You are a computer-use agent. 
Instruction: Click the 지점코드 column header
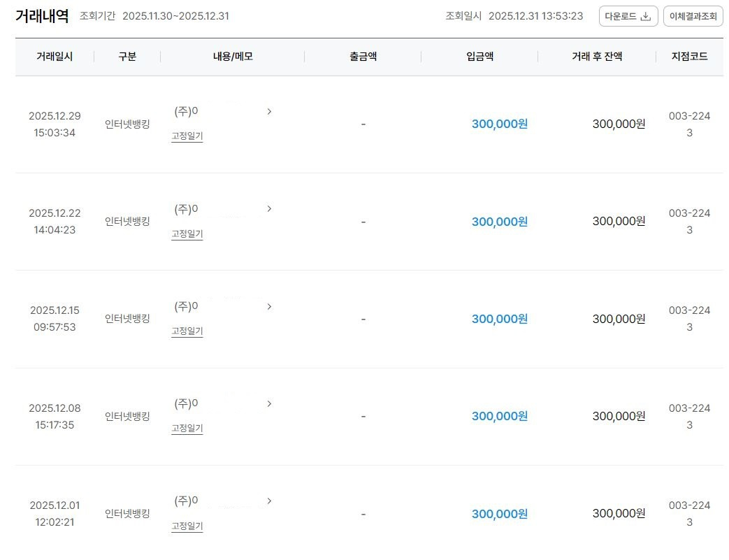[689, 57]
